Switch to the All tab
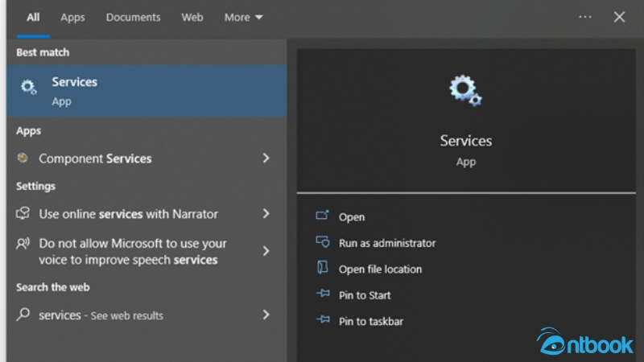Image resolution: width=644 pixels, height=362 pixels. pos(33,17)
